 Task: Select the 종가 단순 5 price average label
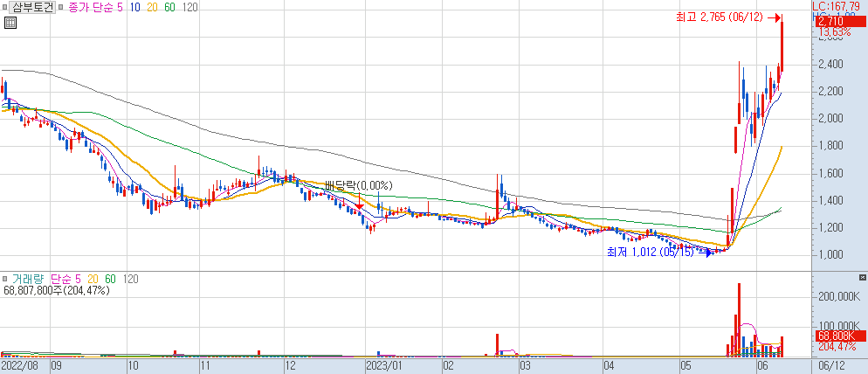click(95, 8)
